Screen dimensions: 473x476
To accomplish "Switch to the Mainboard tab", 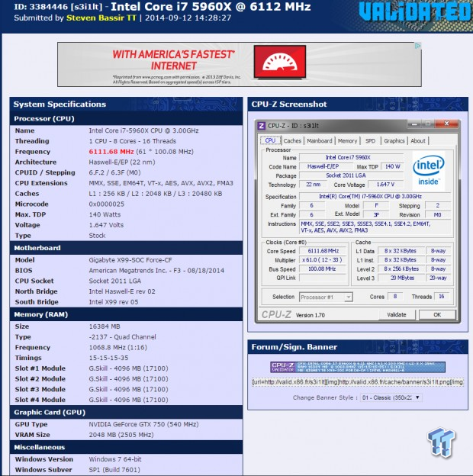I will pos(320,141).
